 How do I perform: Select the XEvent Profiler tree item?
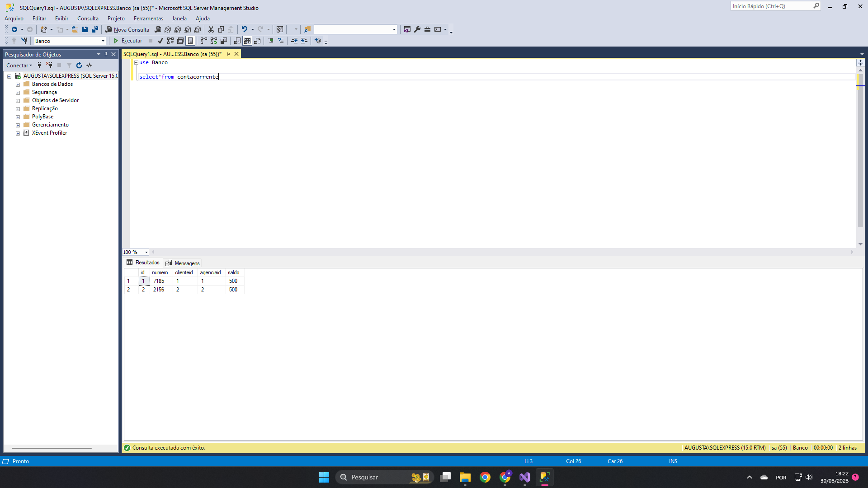tap(49, 133)
